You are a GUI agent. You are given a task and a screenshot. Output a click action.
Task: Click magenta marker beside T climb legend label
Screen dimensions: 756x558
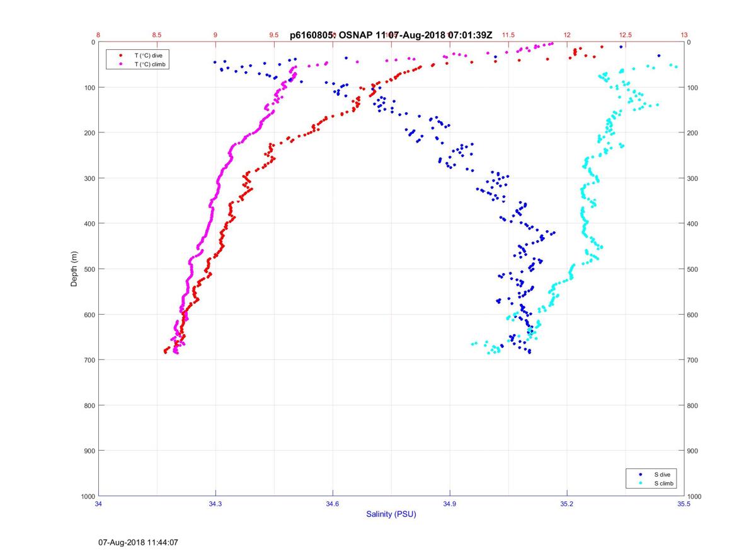tap(120, 64)
